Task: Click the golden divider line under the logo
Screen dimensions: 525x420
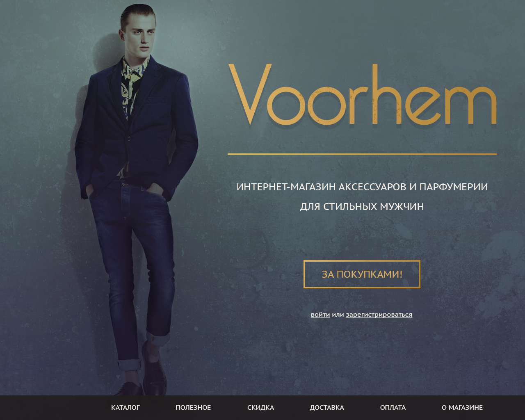Action: [362, 154]
